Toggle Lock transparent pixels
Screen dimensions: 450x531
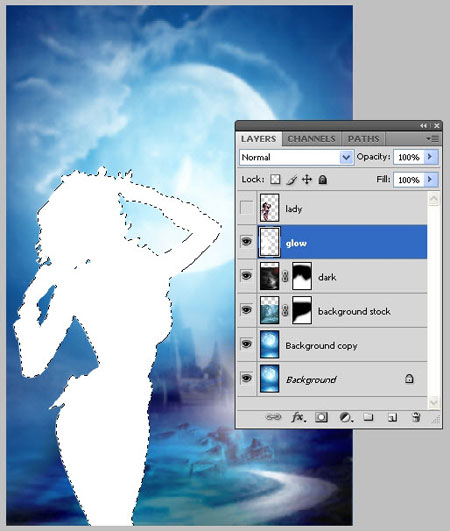(275, 179)
